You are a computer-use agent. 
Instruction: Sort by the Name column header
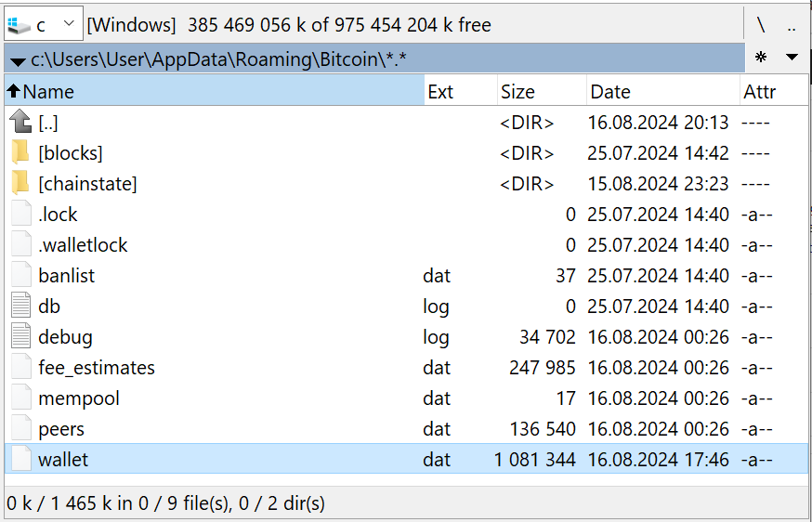215,91
